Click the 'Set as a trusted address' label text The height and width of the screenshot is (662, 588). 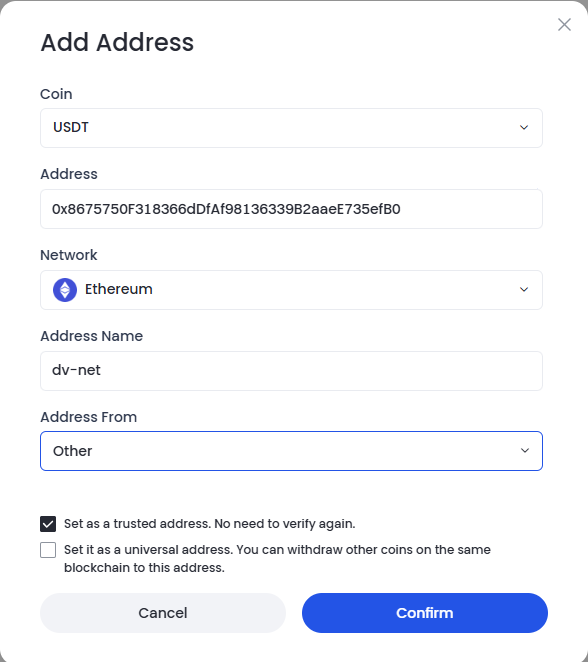click(x=209, y=524)
